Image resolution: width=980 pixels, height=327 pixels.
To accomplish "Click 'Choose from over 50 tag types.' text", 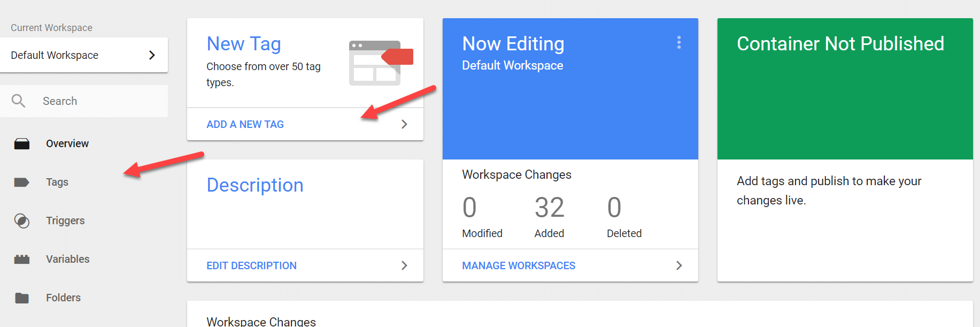I will pos(264,74).
